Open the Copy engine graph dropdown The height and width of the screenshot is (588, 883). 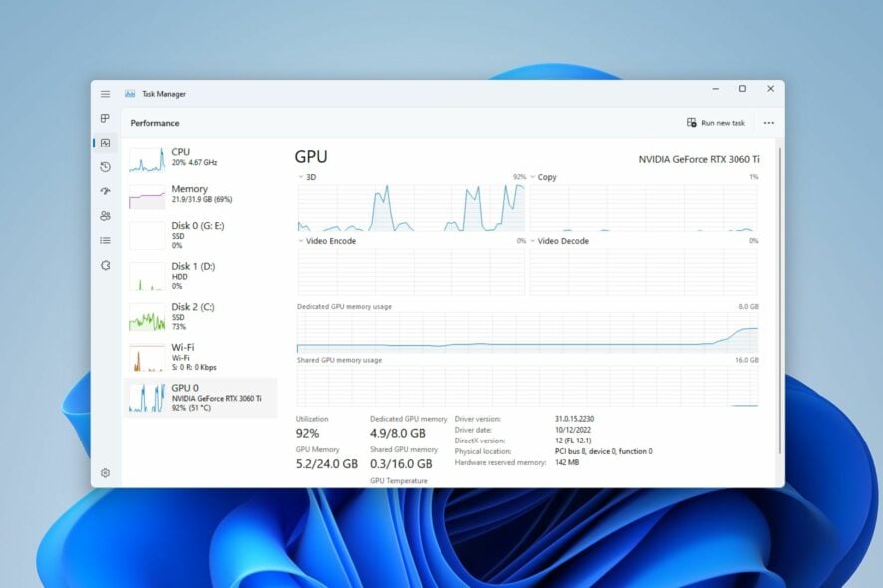coord(533,177)
